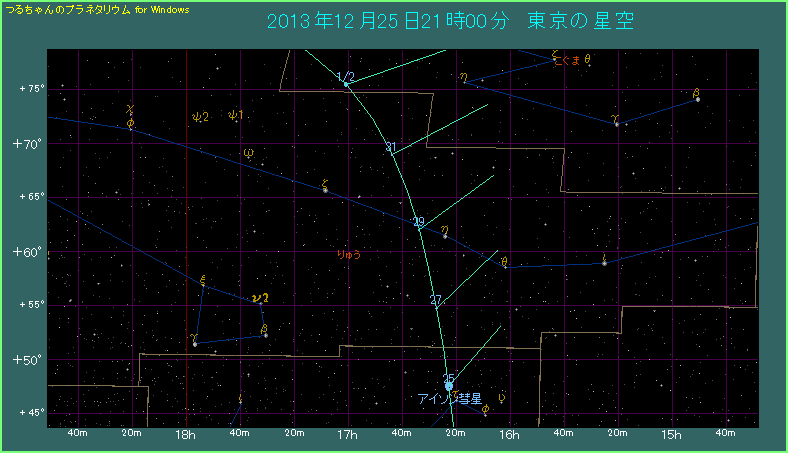Image resolution: width=788 pixels, height=453 pixels.
Task: Select the 31 date marker on comet path
Action: click(392, 150)
